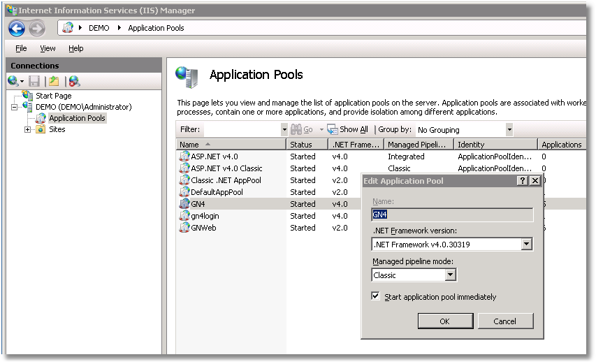
Task: Sort by the .NET Framework column header
Action: tap(356, 145)
